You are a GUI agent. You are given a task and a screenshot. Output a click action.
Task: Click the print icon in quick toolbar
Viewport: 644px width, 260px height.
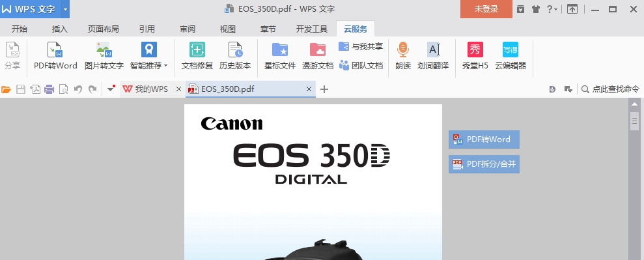click(x=49, y=89)
